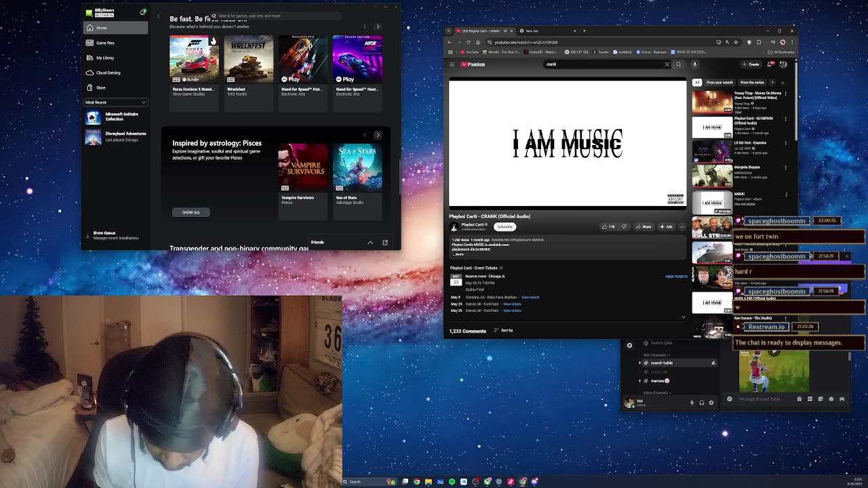Open Discord user settings gear
868x488 pixels.
click(711, 403)
